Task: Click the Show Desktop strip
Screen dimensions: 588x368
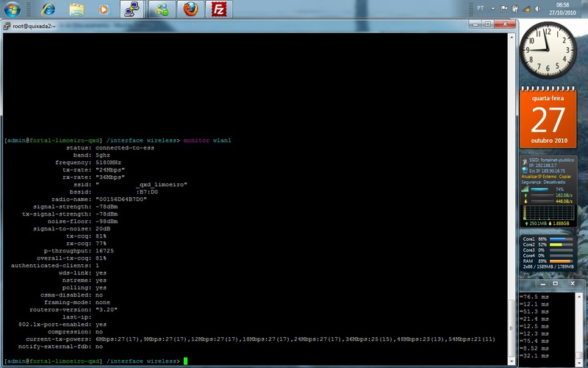Action: click(x=585, y=9)
